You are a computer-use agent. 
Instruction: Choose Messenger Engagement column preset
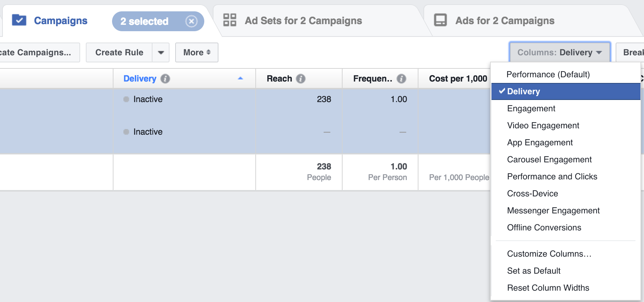pos(566,211)
